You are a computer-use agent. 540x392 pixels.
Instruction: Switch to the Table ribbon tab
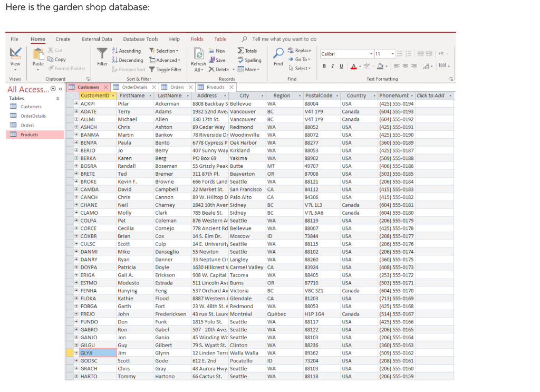(x=220, y=39)
